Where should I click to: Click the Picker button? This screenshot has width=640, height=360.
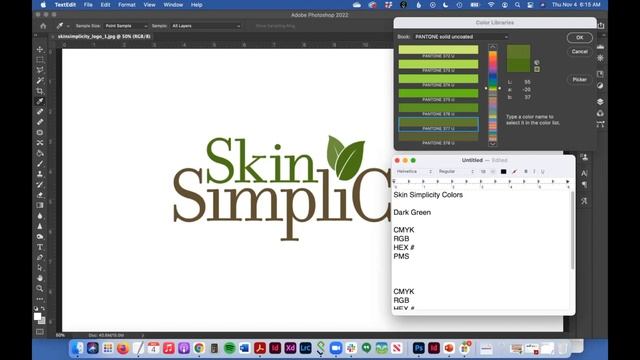pyautogui.click(x=580, y=79)
